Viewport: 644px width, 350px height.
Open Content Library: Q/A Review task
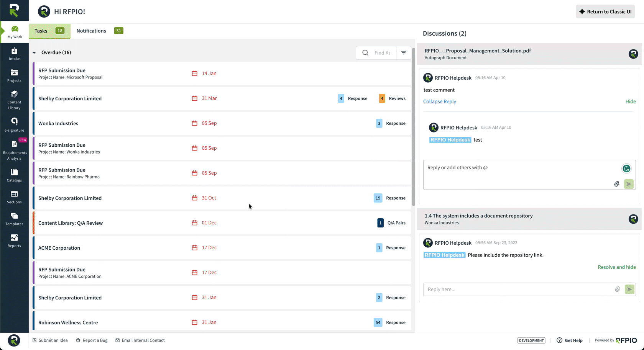tap(222, 223)
